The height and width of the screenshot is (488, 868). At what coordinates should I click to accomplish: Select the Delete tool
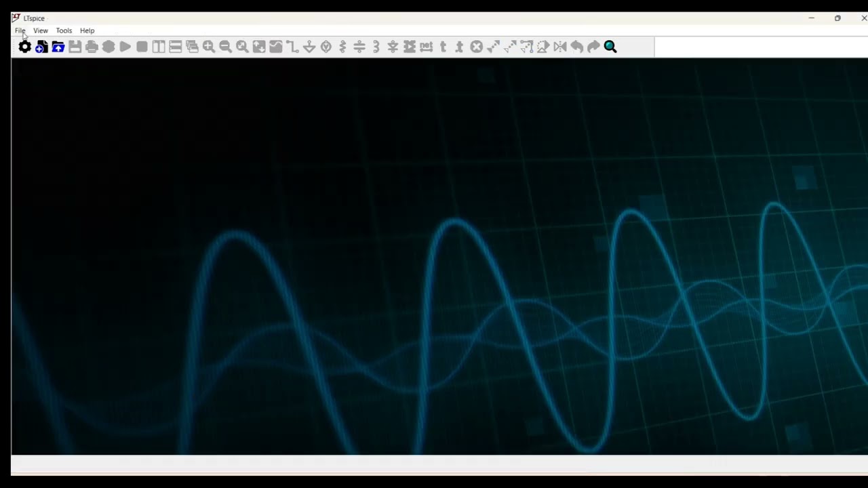pyautogui.click(x=477, y=47)
